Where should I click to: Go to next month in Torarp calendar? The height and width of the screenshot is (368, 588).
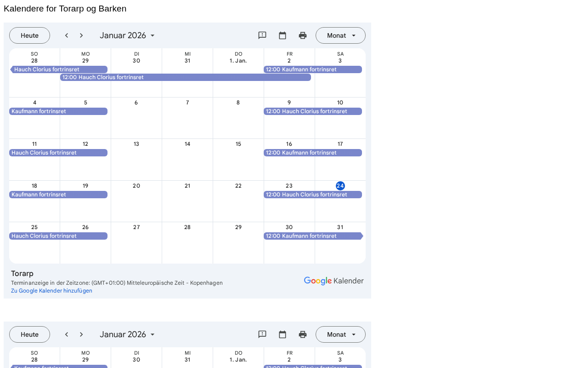[x=81, y=35]
